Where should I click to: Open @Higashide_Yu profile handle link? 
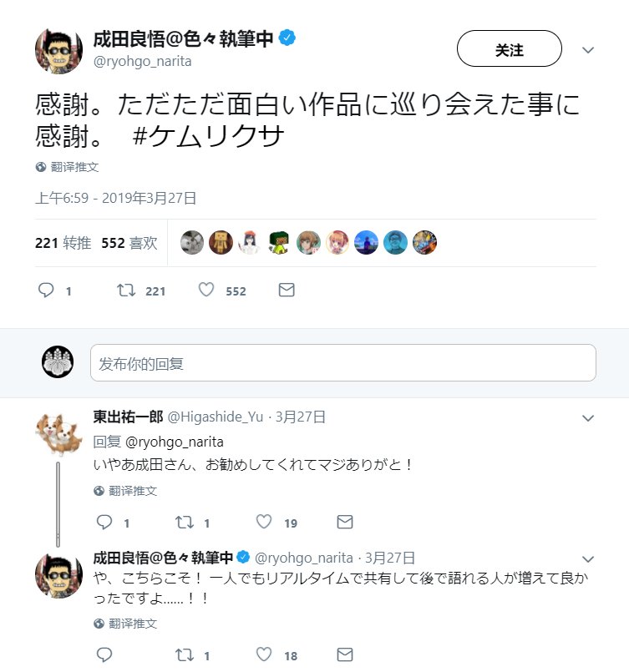(217, 417)
